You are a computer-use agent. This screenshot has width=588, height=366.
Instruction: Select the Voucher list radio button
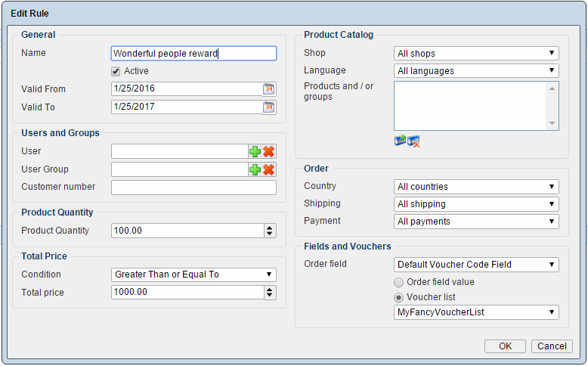pos(400,297)
